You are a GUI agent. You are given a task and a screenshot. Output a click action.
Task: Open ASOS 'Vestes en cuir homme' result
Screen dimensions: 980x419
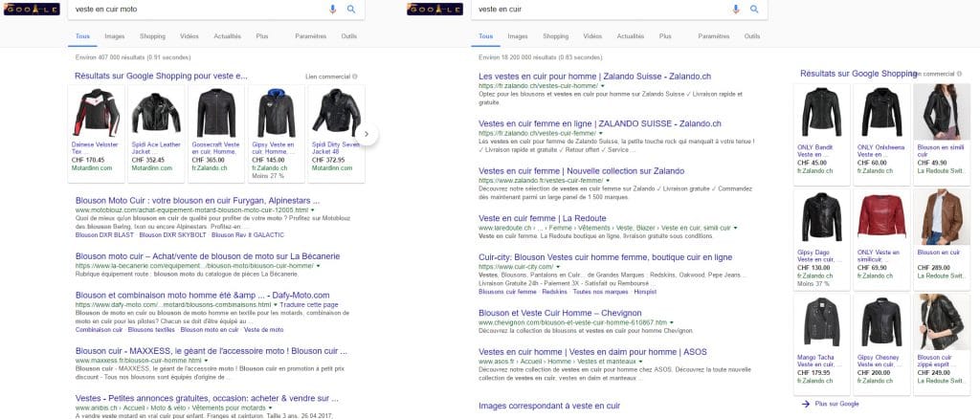tap(592, 352)
